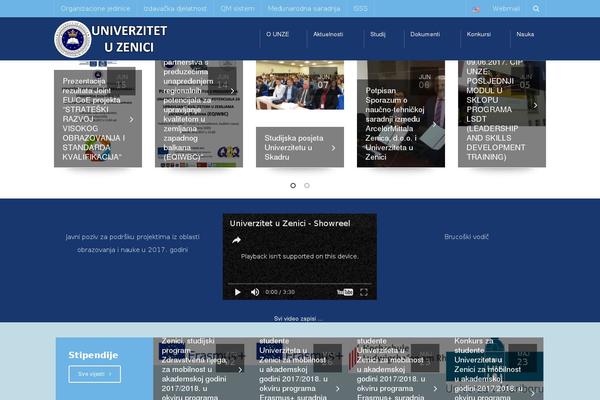Image resolution: width=600 pixels, height=400 pixels.
Task: Select the second carousel page dot
Action: tap(307, 185)
